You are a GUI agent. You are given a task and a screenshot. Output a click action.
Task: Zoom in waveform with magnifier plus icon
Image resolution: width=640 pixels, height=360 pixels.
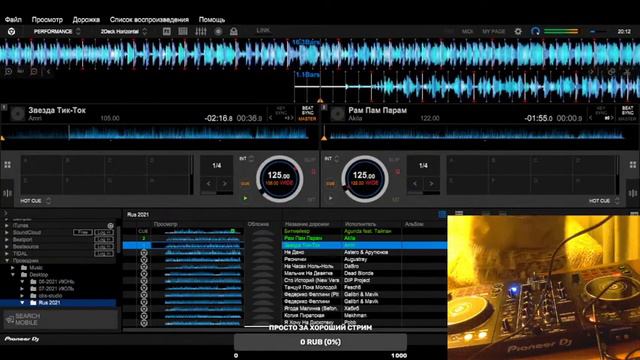pos(9,71)
